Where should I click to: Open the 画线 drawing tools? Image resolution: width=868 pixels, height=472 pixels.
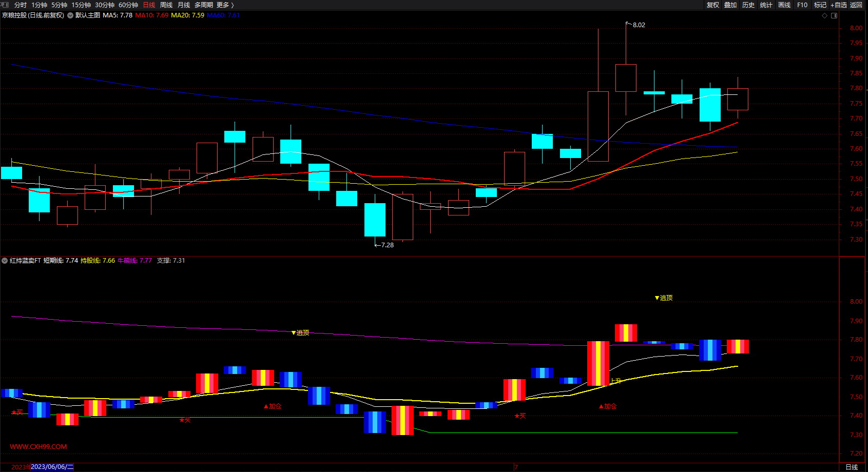(x=784, y=5)
